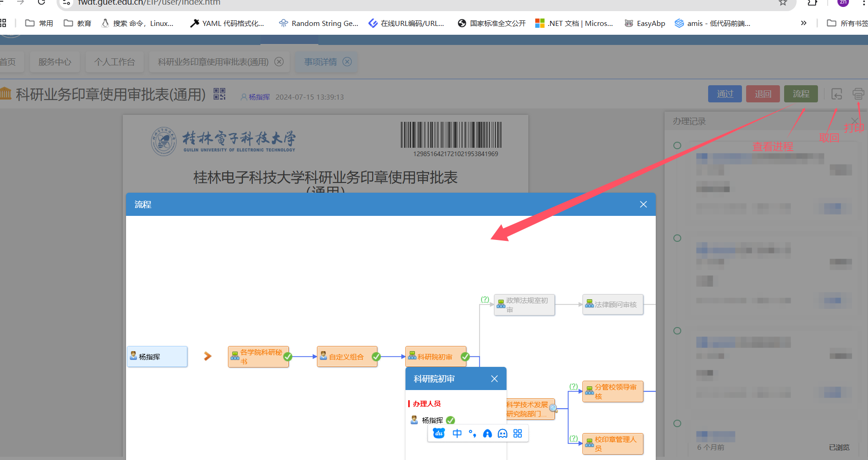Toggle punctuation mode in IME toolbar
868x460 pixels.
click(x=472, y=434)
